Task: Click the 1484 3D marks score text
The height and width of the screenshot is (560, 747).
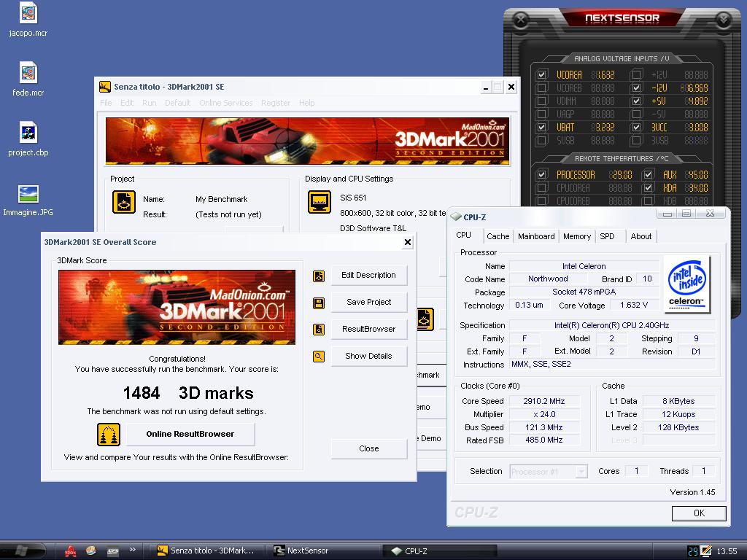Action: (188, 393)
